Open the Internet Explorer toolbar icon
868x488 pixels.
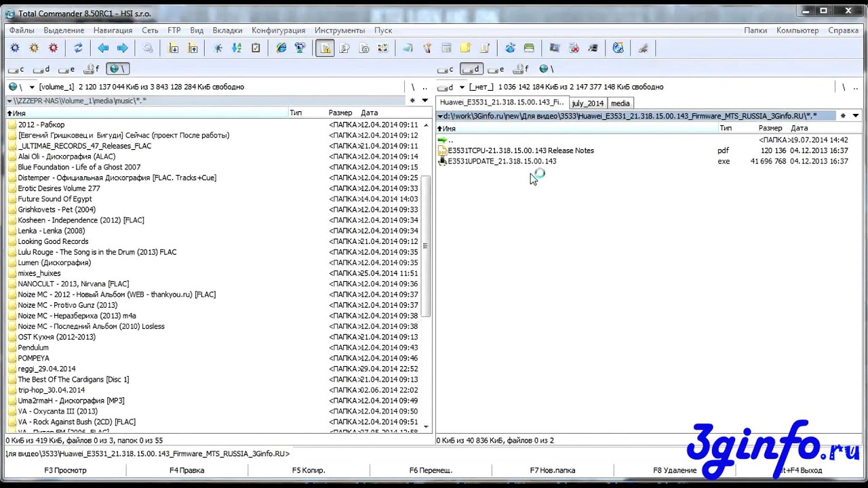pyautogui.click(x=281, y=48)
